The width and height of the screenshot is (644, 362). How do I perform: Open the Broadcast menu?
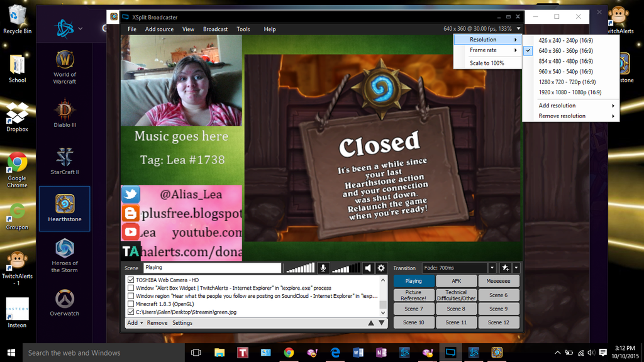click(215, 29)
